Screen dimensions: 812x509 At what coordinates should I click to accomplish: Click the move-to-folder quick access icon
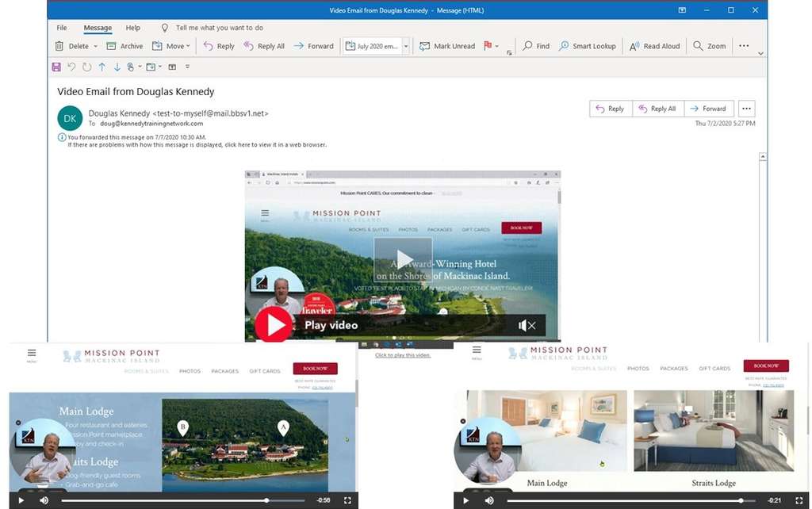tap(151, 67)
